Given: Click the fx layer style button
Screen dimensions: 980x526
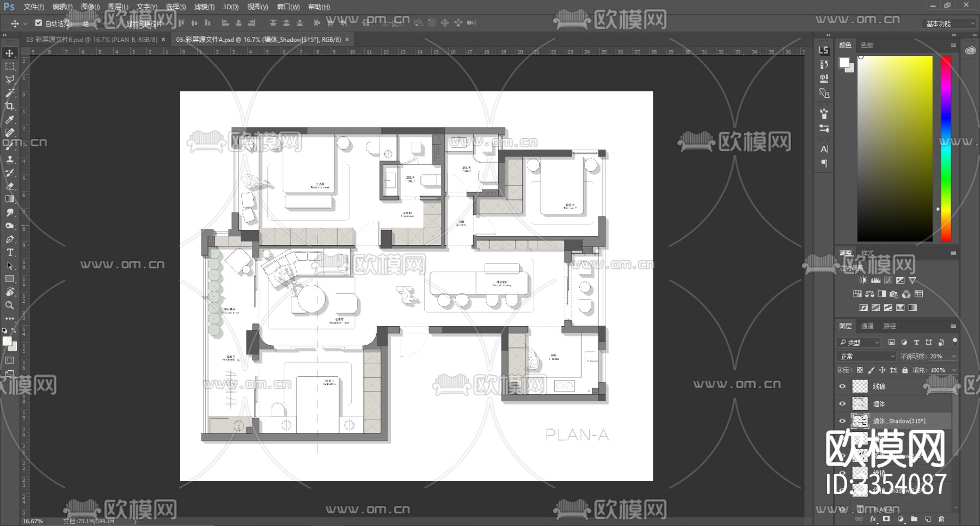Looking at the screenshot, I should click(x=873, y=519).
